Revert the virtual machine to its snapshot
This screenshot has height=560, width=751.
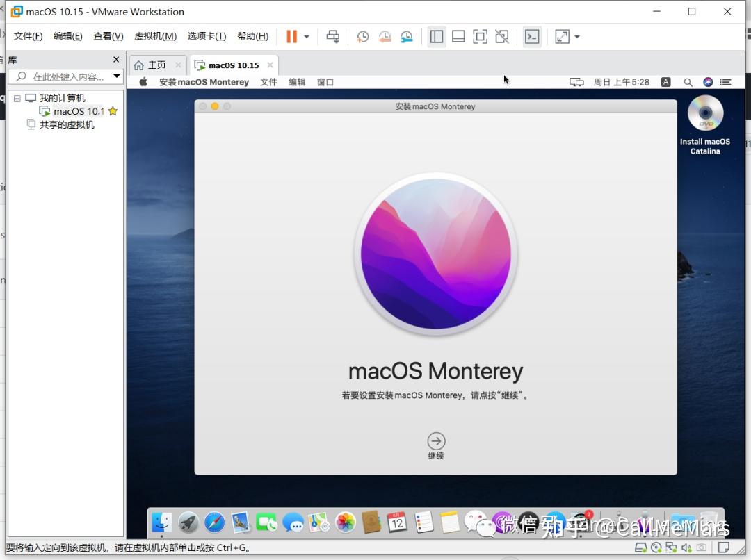coord(385,36)
